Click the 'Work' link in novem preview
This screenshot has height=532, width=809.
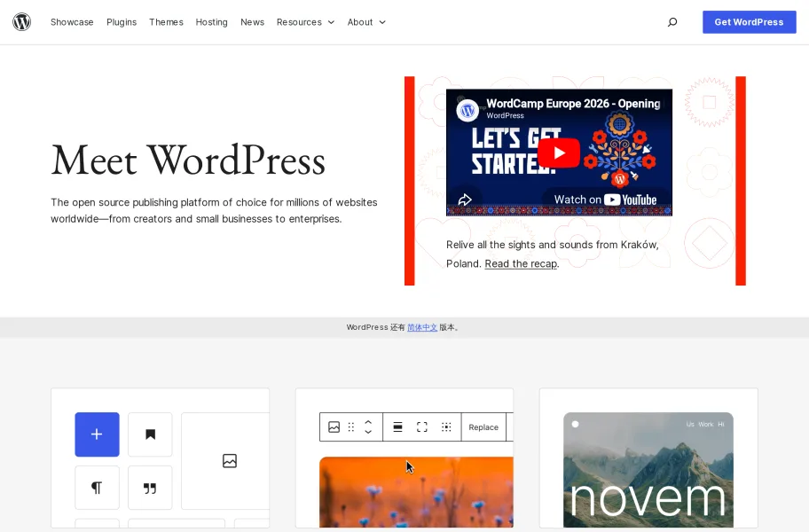click(706, 424)
